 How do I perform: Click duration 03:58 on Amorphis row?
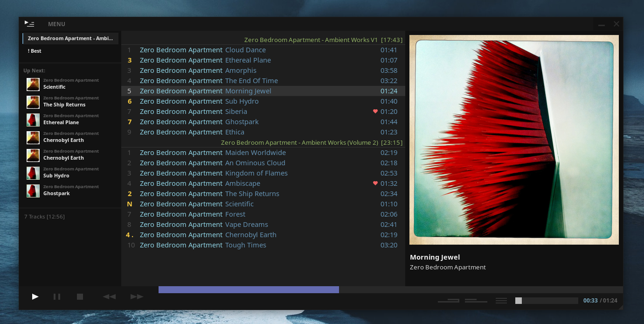coord(389,70)
